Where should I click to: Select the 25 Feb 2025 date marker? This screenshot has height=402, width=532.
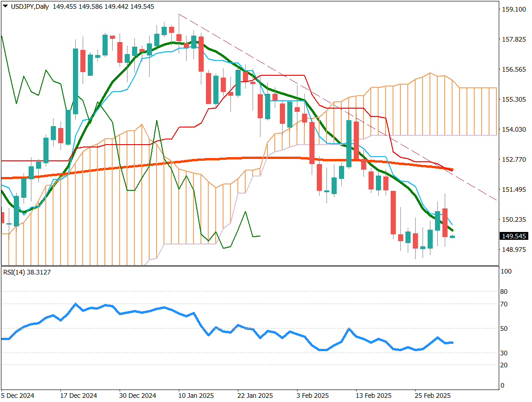pyautogui.click(x=433, y=396)
